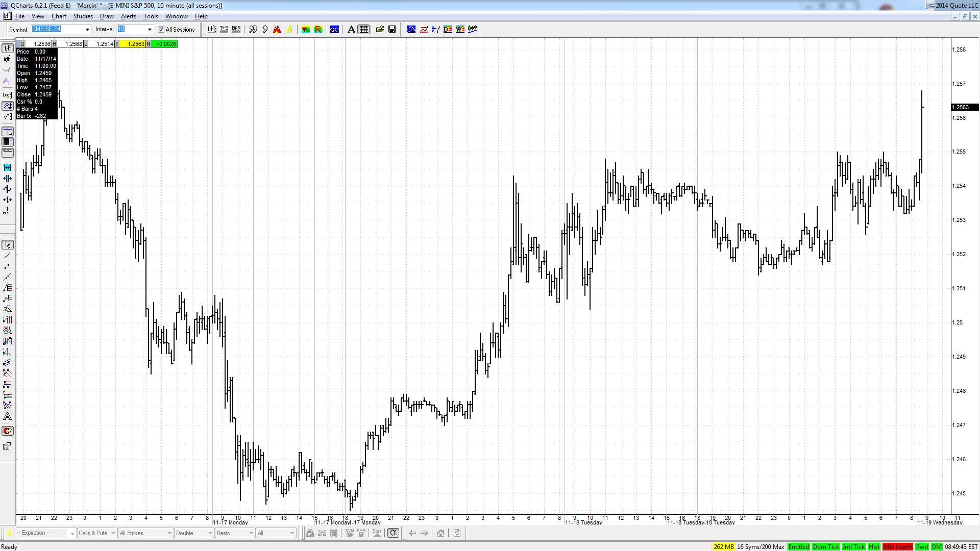Open the Basic dropdown
Screen dimensions: 980x551
[x=235, y=533]
